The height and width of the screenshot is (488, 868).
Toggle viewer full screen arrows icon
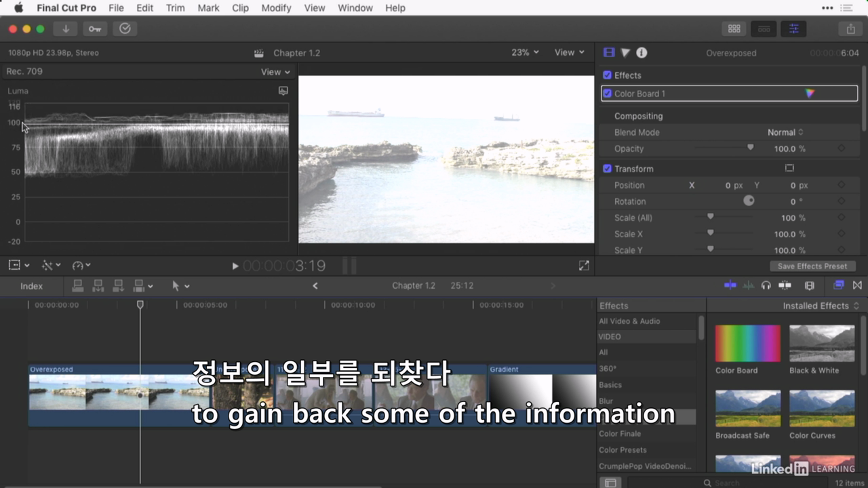pyautogui.click(x=584, y=266)
